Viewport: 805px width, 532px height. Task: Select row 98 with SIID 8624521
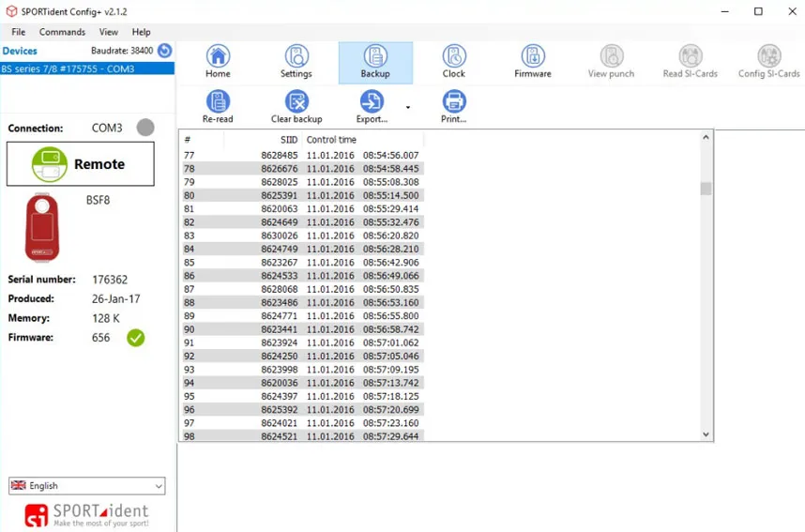(x=303, y=435)
